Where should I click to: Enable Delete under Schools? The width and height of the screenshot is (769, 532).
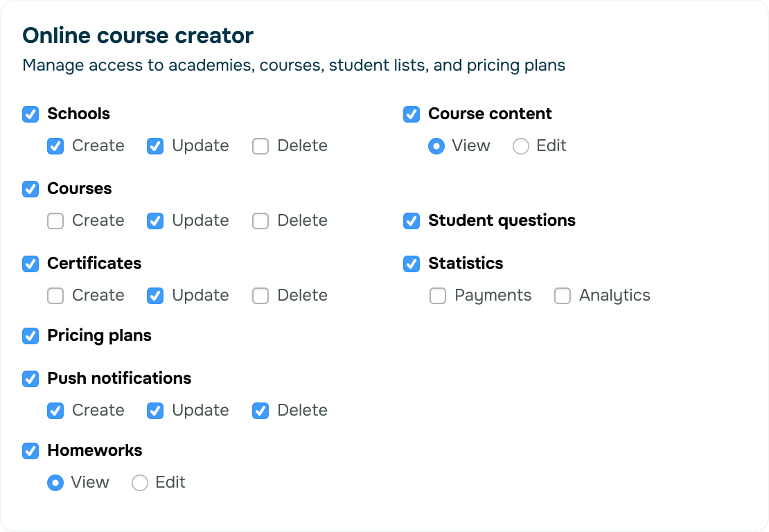[260, 146]
